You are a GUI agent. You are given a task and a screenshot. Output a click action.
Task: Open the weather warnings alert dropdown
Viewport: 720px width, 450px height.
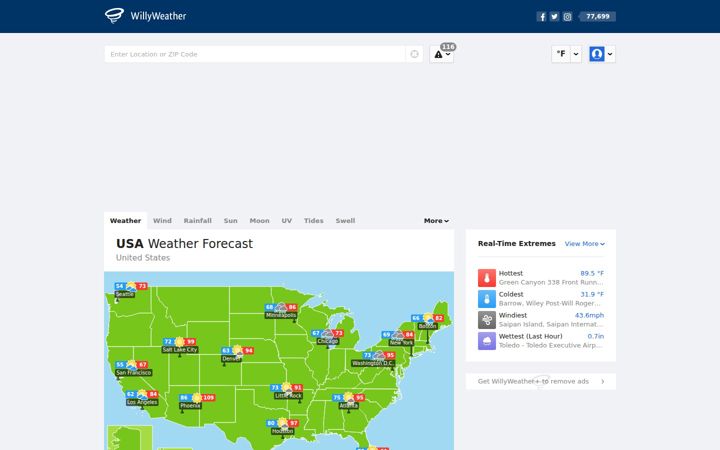pos(442,55)
